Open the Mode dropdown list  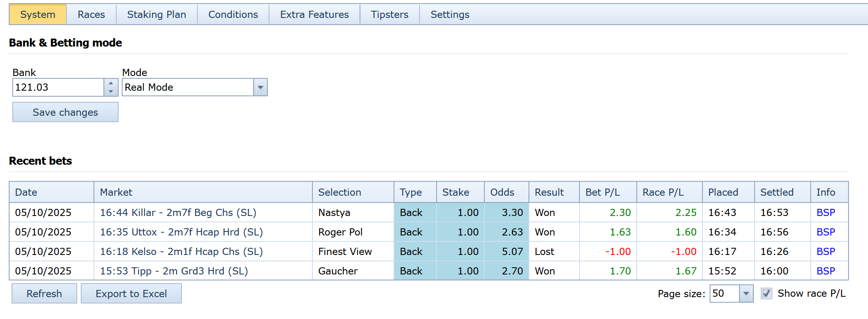(x=260, y=88)
